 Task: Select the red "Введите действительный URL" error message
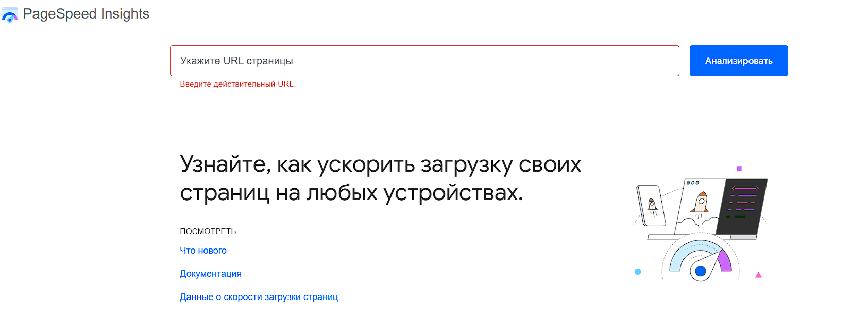coord(237,84)
